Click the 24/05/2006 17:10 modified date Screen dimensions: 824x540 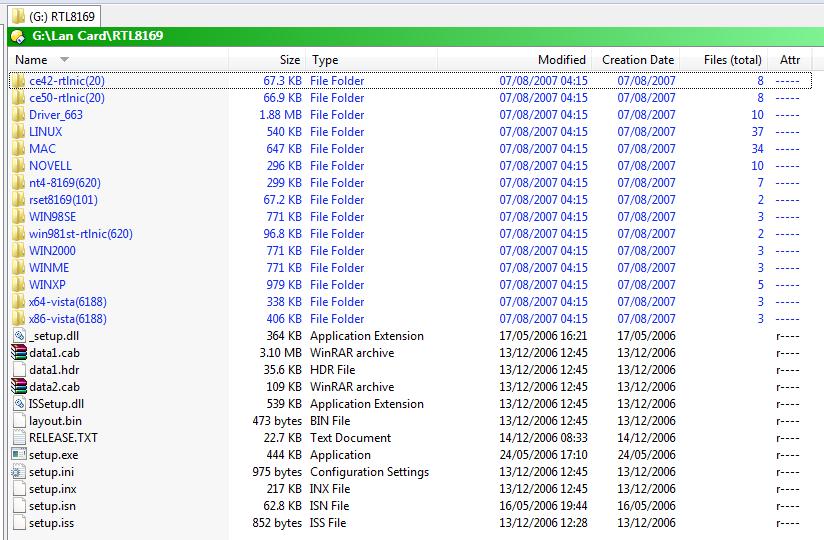pos(543,454)
